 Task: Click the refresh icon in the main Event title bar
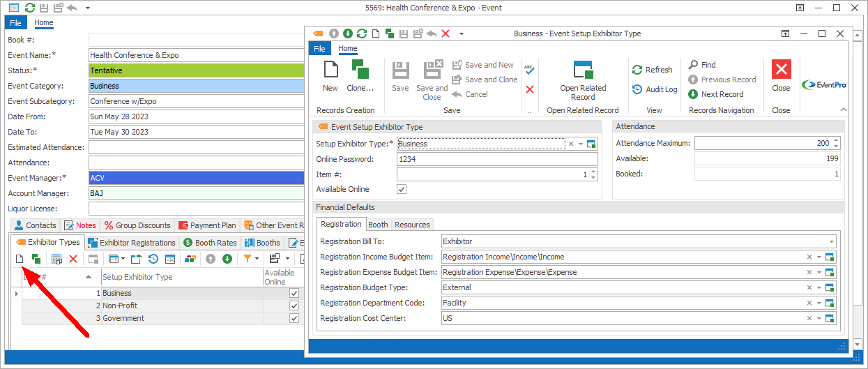coord(29,8)
